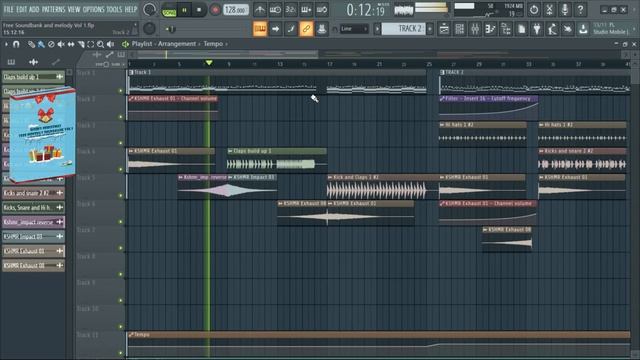Select the select tool icon
The height and width of the screenshot is (360, 640).
click(x=91, y=44)
